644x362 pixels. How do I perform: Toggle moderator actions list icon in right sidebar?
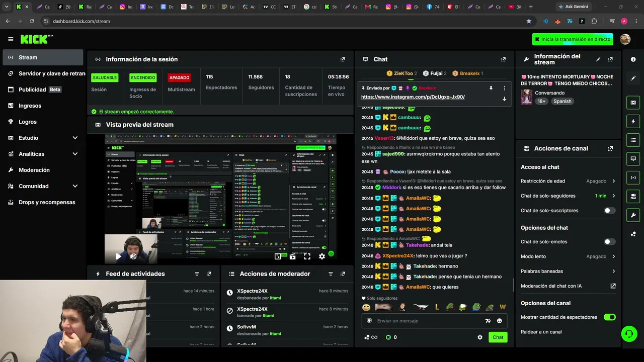coord(633,140)
